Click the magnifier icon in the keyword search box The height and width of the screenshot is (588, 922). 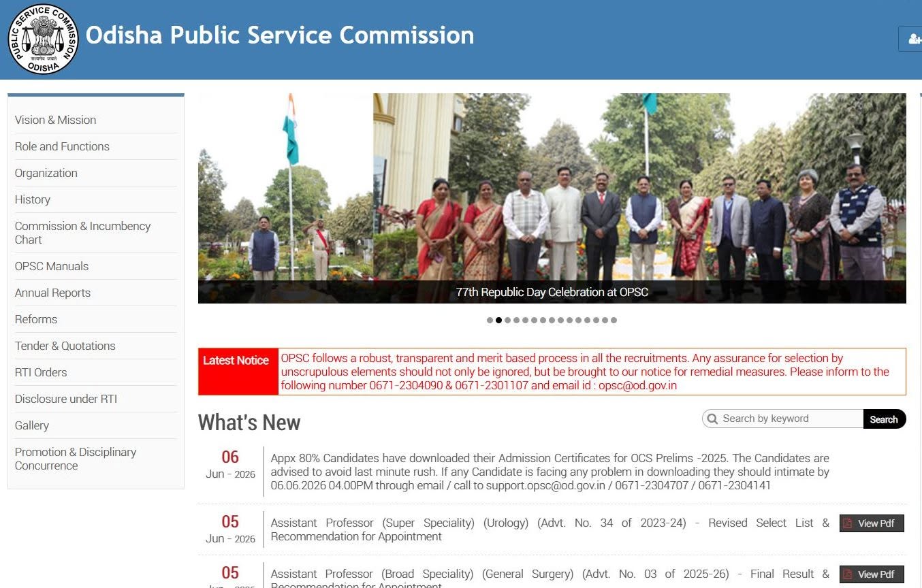tap(712, 419)
